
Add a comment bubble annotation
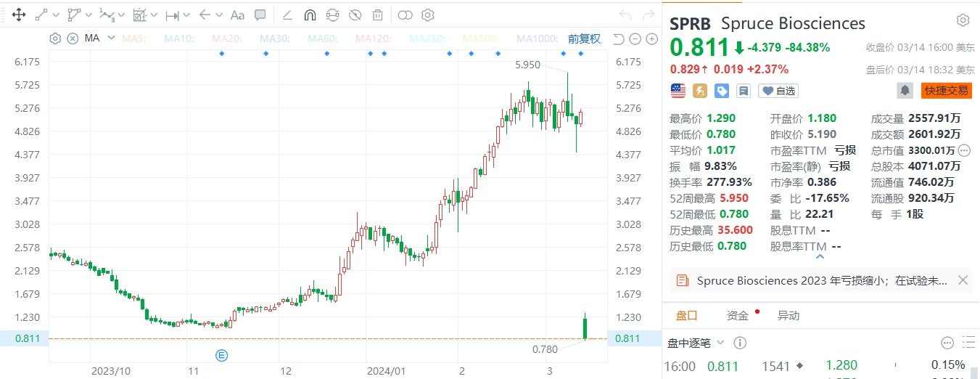coord(260,15)
